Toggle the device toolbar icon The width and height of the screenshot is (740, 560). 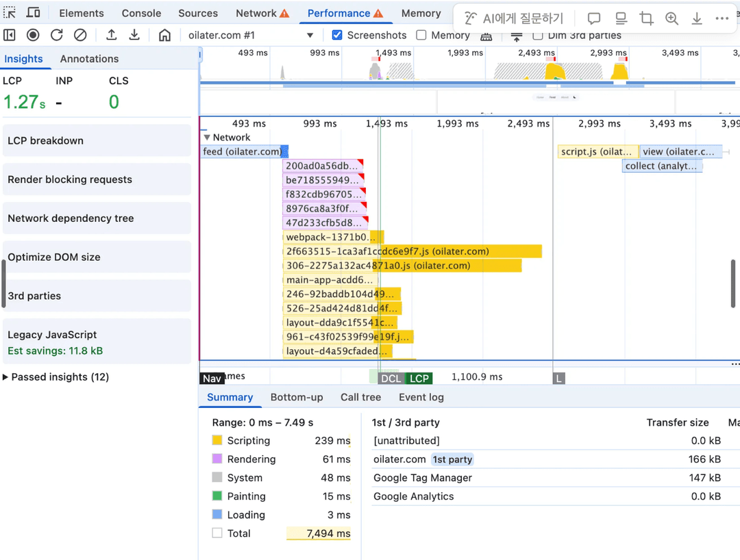(x=33, y=13)
